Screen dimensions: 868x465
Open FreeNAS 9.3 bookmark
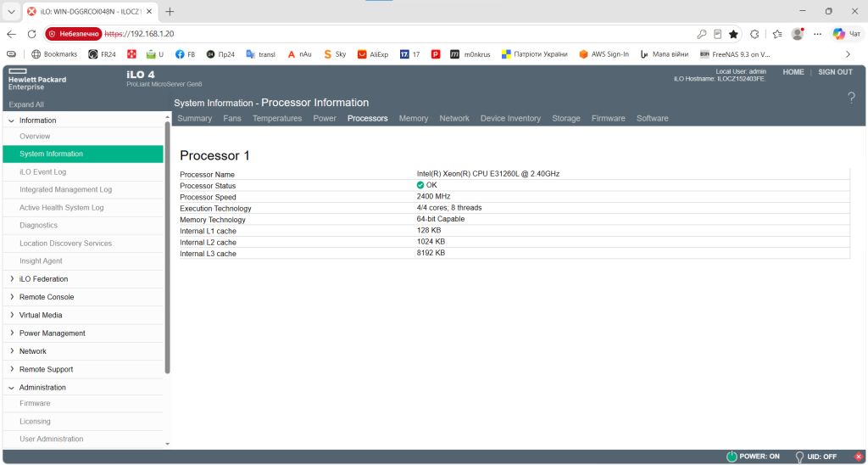click(x=735, y=54)
